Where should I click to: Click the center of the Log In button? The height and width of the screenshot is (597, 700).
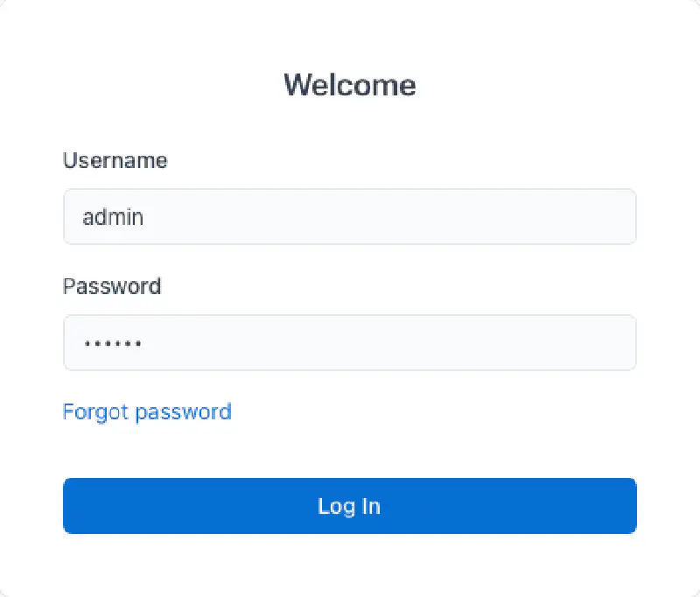pyautogui.click(x=350, y=506)
